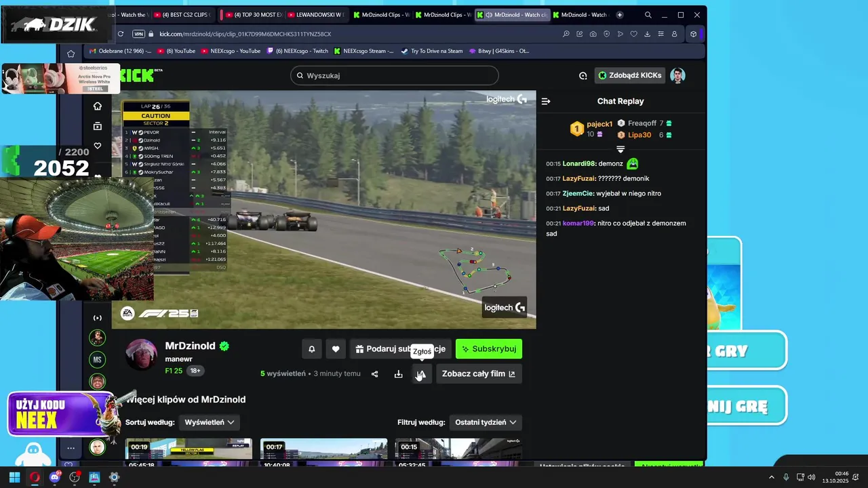
Task: Click the MrDzinold channel avatar
Action: pos(142,354)
